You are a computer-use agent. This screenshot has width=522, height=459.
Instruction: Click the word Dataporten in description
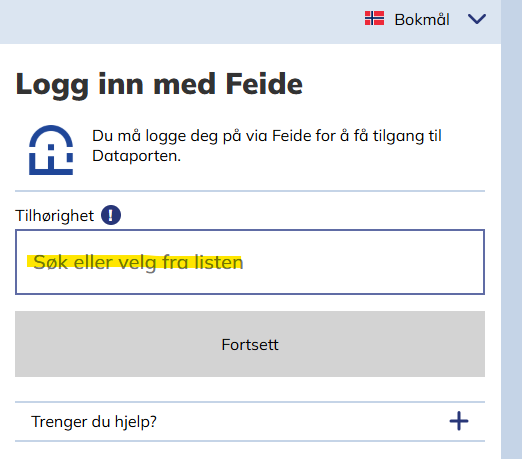(x=136, y=156)
